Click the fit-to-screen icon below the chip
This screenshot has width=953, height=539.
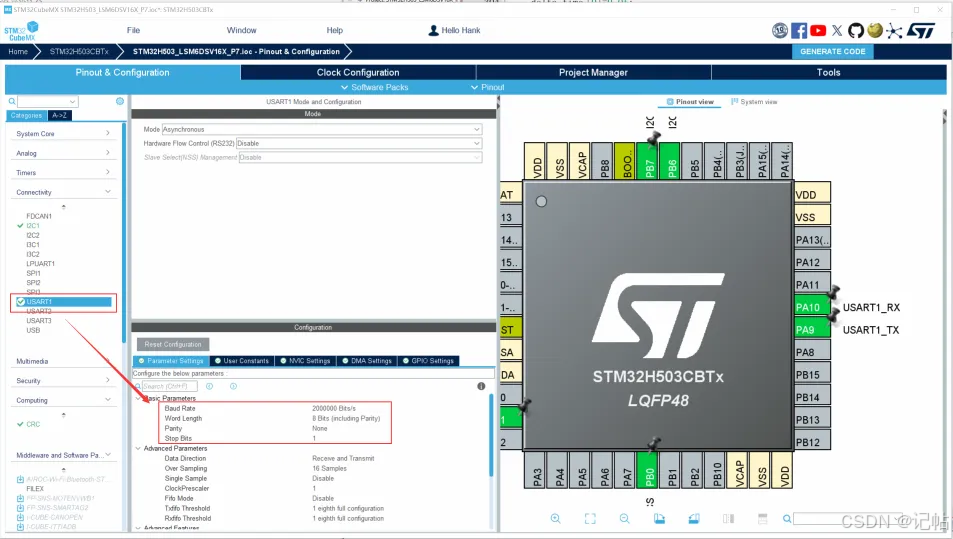pyautogui.click(x=590, y=518)
